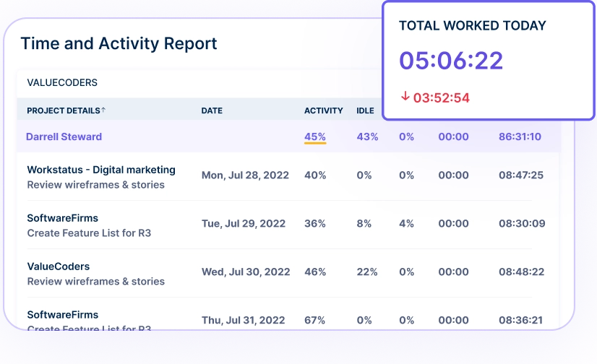Viewport: 597px width, 364px height.
Task: Click the TOTAL WORKED TODAY heading
Action: click(x=473, y=25)
